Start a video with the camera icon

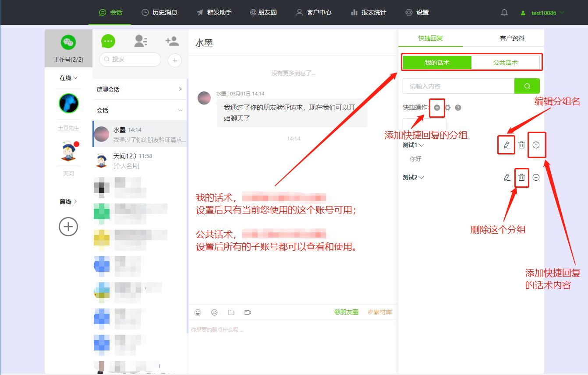pyautogui.click(x=248, y=312)
